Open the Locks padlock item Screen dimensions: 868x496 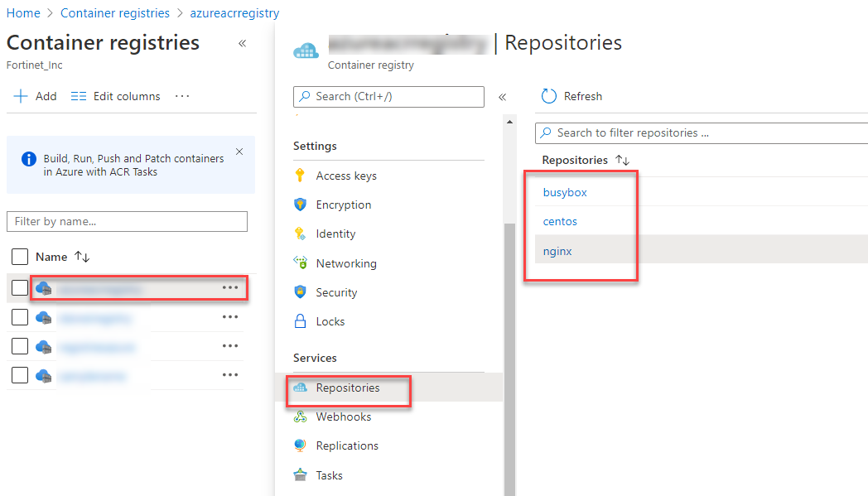[x=330, y=321]
